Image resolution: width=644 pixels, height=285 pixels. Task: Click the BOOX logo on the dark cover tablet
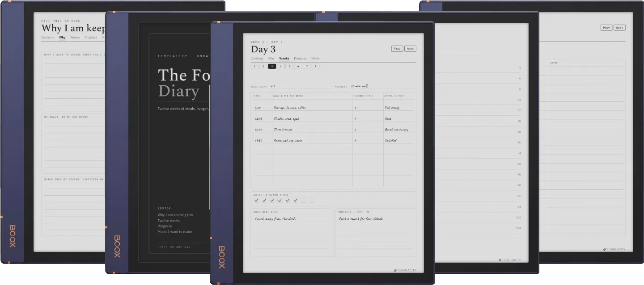point(117,247)
